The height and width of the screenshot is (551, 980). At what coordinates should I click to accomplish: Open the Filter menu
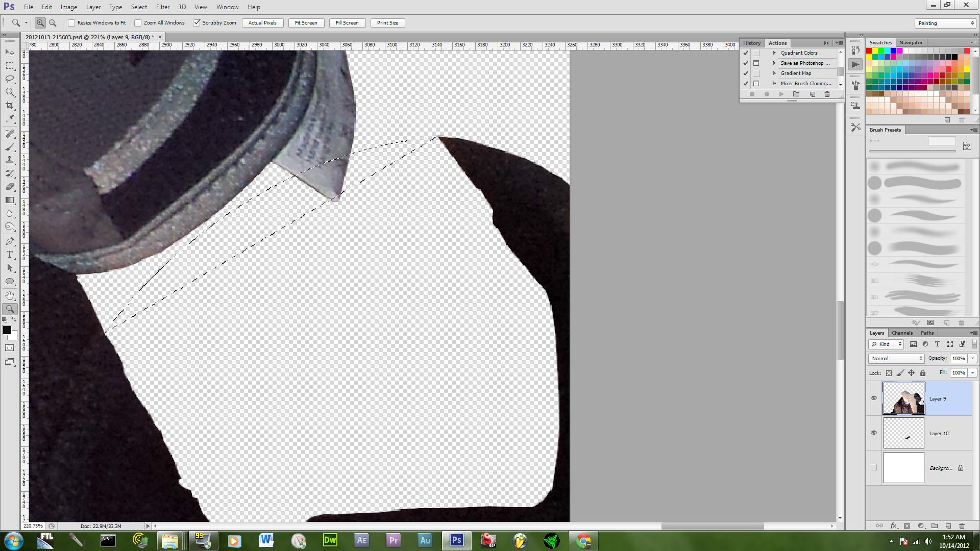coord(162,7)
